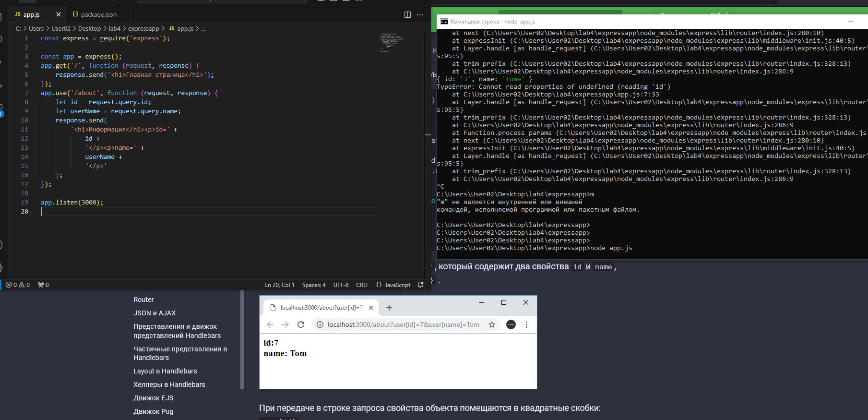Click the forwarded ports status bar icon
This screenshot has height=420, width=868.
(x=43, y=285)
